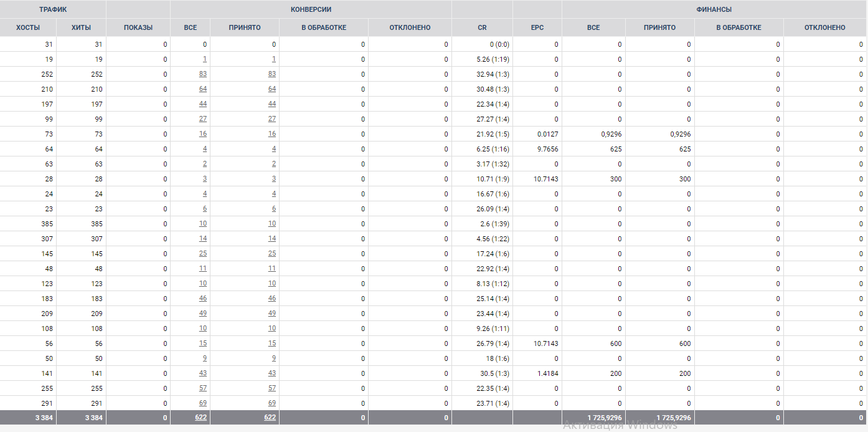
Task: Click the ТРАФИК group header
Action: pos(53,9)
